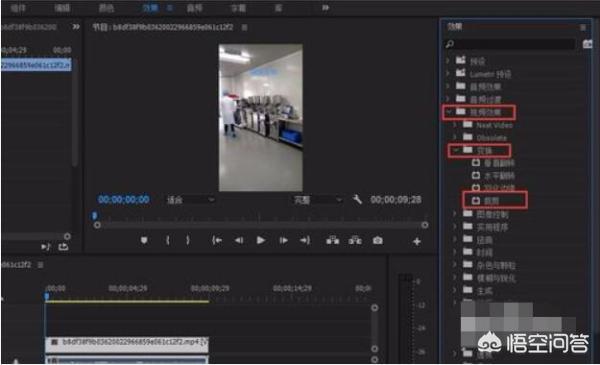Image resolution: width=600 pixels, height=365 pixels.
Task: Click the Program monitor blue playhead
Action: [x=95, y=216]
